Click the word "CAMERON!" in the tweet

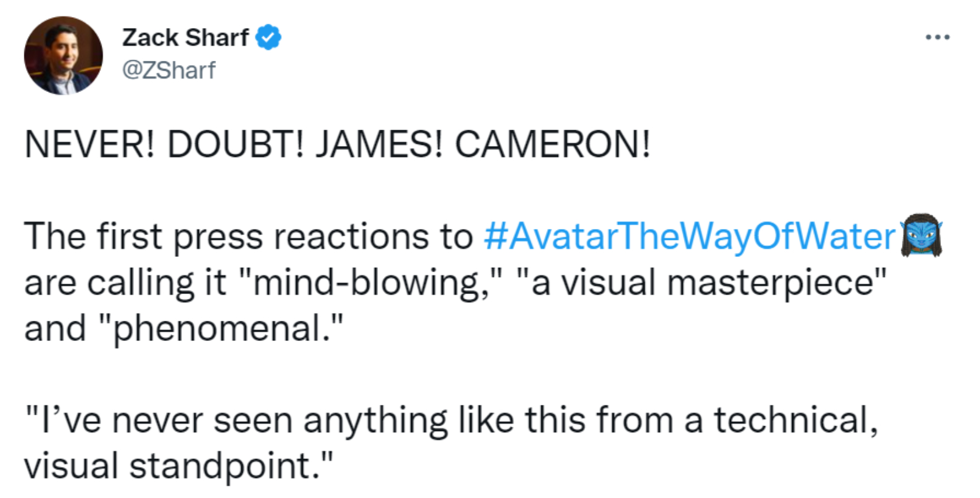tap(553, 145)
